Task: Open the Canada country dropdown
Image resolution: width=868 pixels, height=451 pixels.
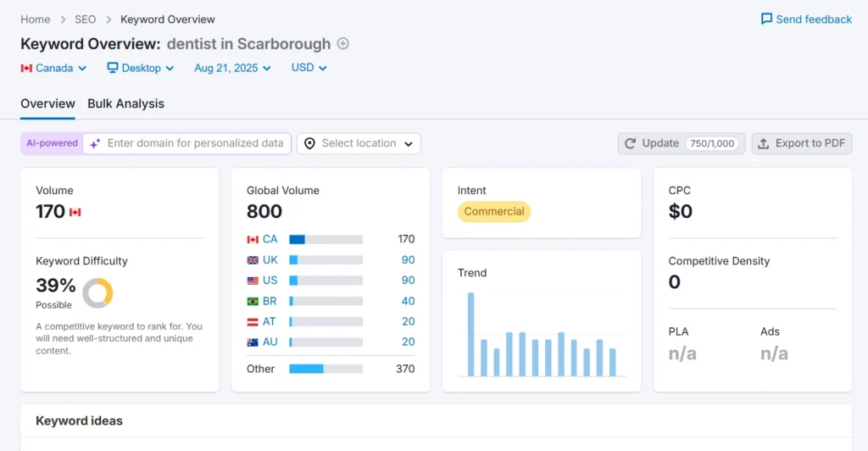Action: click(x=53, y=68)
